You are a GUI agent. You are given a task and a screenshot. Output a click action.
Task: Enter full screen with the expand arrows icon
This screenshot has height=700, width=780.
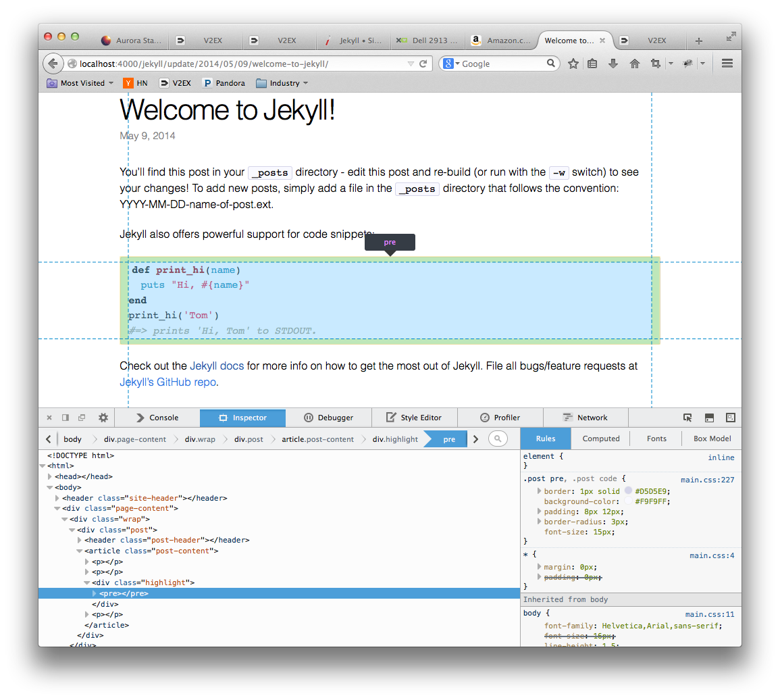click(730, 37)
